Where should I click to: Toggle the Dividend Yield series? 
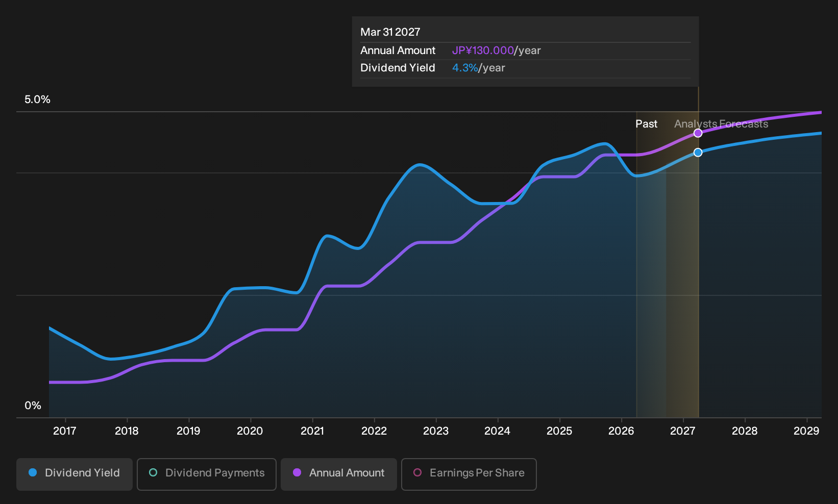tap(75, 474)
